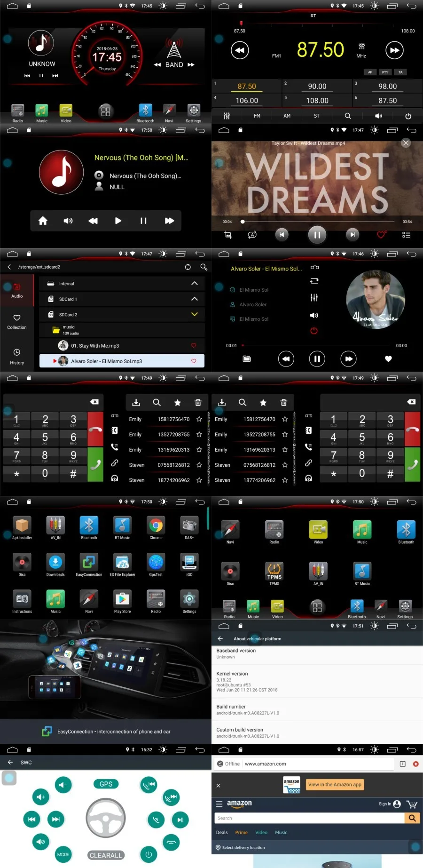Tap the CLEARALL button in SWC
Screen dimensions: 423x868
coord(106,855)
